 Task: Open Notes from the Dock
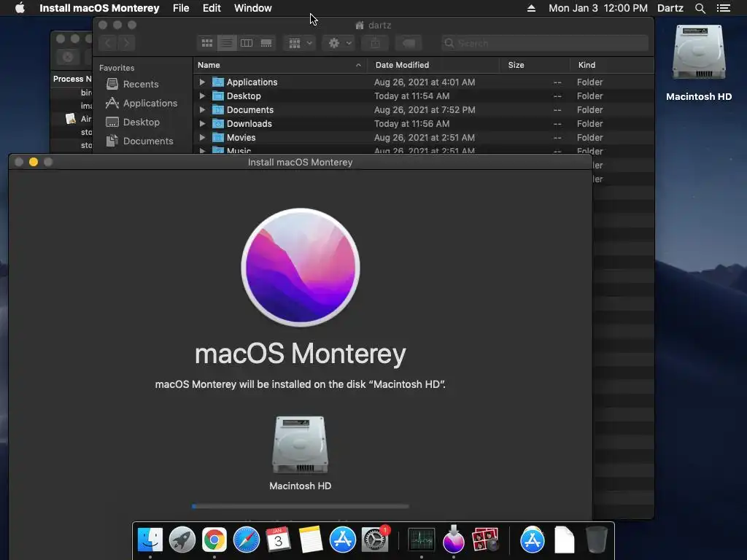310,540
